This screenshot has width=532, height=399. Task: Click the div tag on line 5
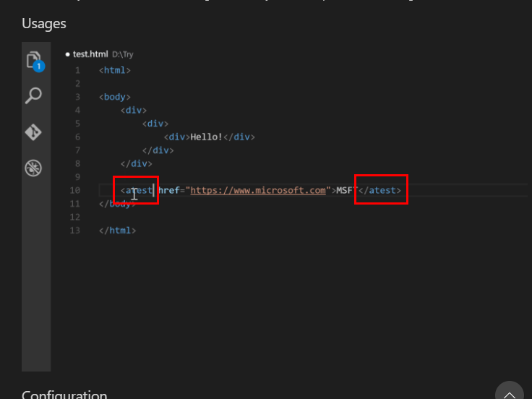coord(155,124)
